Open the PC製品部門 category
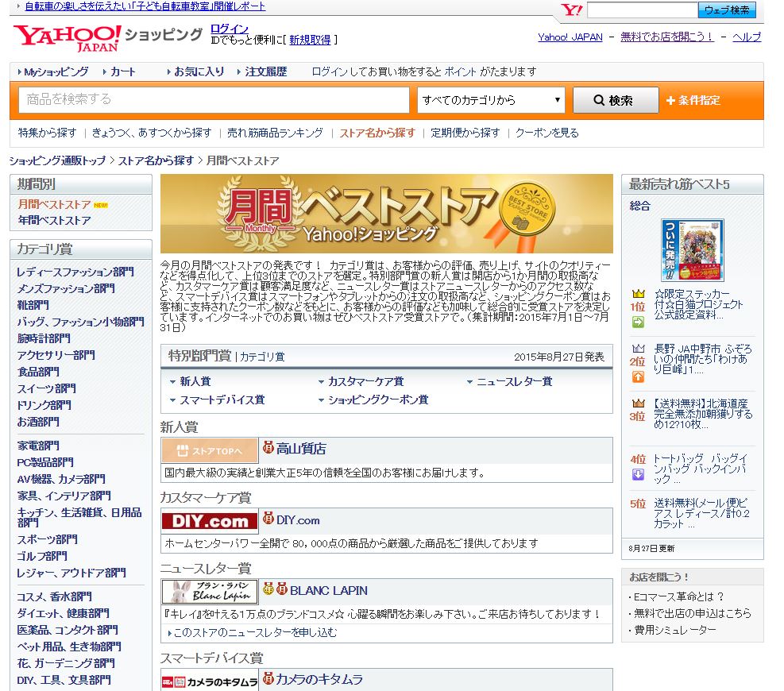The height and width of the screenshot is (691, 784). [x=45, y=462]
